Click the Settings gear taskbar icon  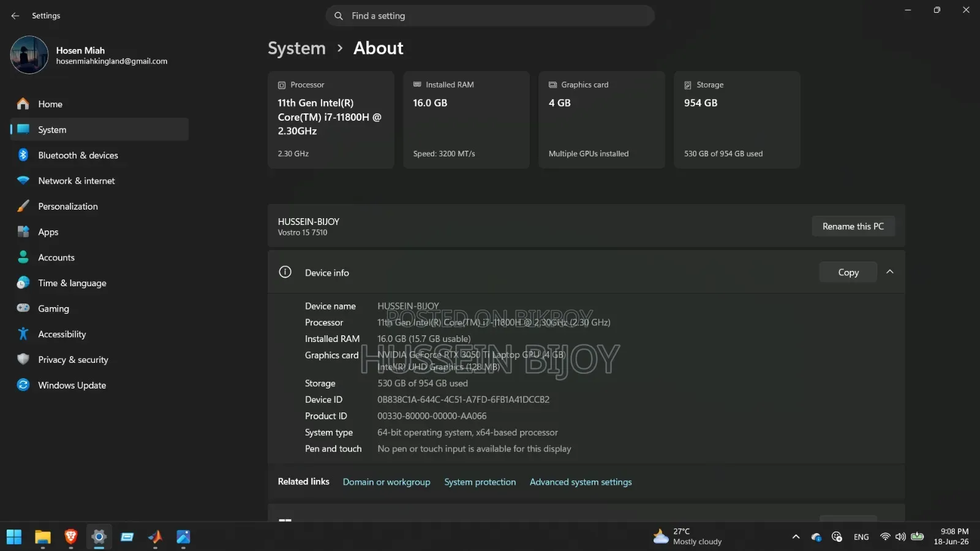coord(99,538)
